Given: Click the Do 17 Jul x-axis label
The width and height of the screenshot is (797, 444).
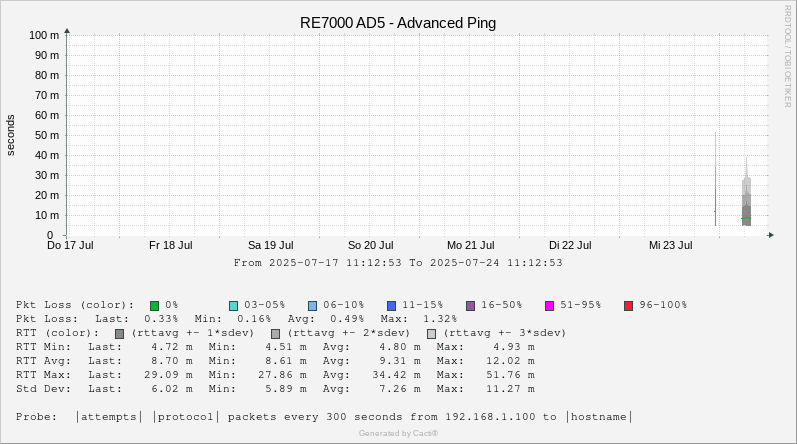Looking at the screenshot, I should pyautogui.click(x=70, y=245).
